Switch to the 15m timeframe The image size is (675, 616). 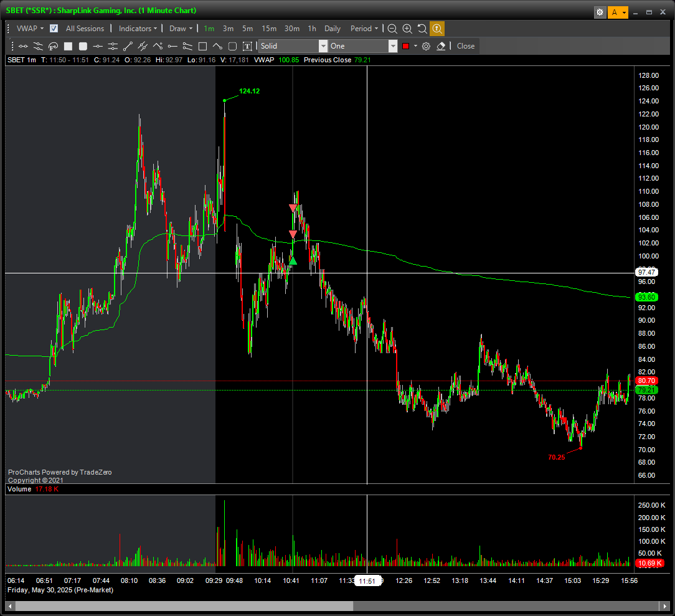[x=269, y=29]
